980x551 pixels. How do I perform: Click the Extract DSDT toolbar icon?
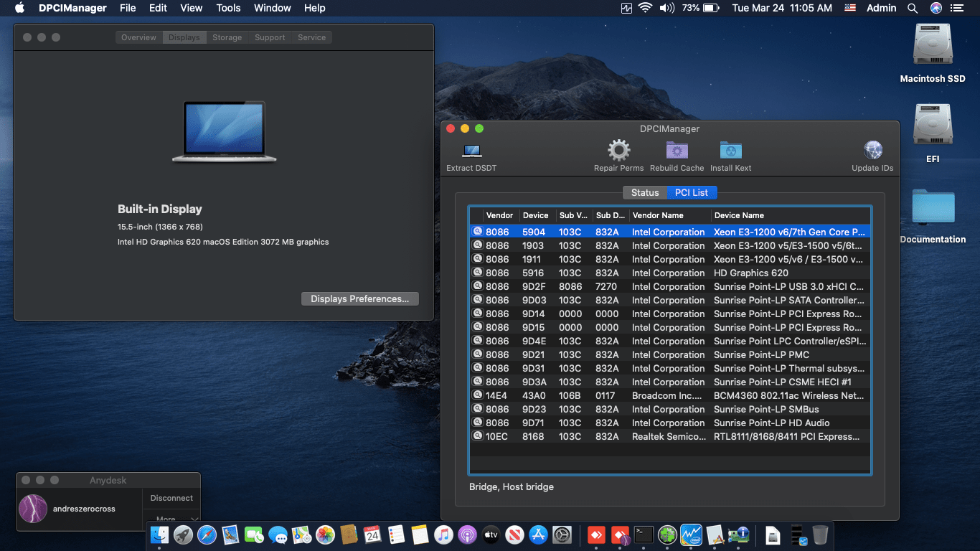[x=471, y=151]
